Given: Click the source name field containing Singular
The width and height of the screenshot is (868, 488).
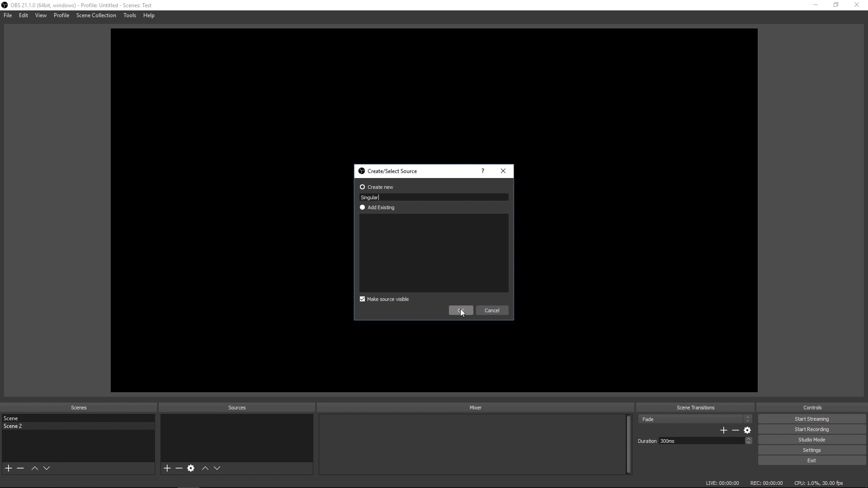Looking at the screenshot, I should tap(434, 197).
